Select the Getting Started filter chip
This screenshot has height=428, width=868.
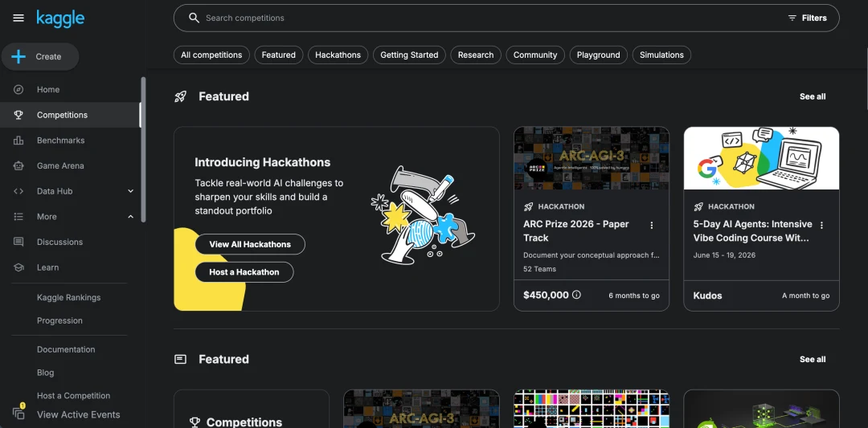coord(409,55)
